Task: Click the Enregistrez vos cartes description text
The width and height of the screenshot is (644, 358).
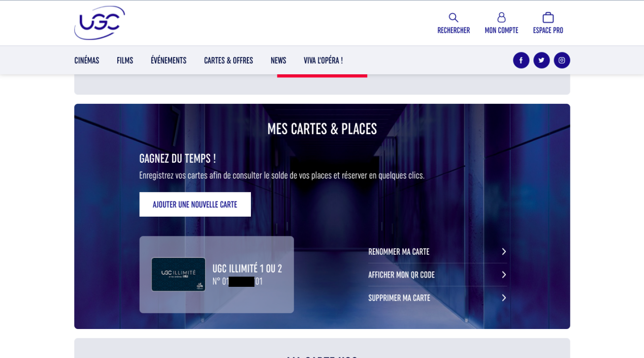Action: point(282,175)
